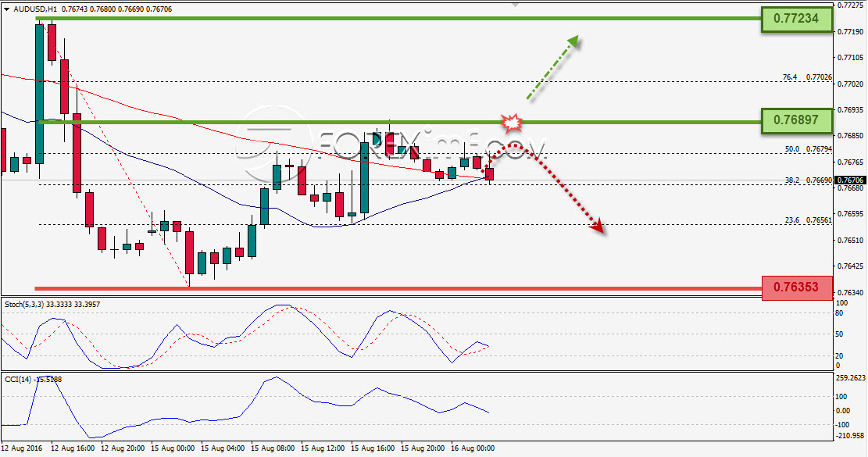Click the 0.76340 price axis value

click(x=851, y=292)
